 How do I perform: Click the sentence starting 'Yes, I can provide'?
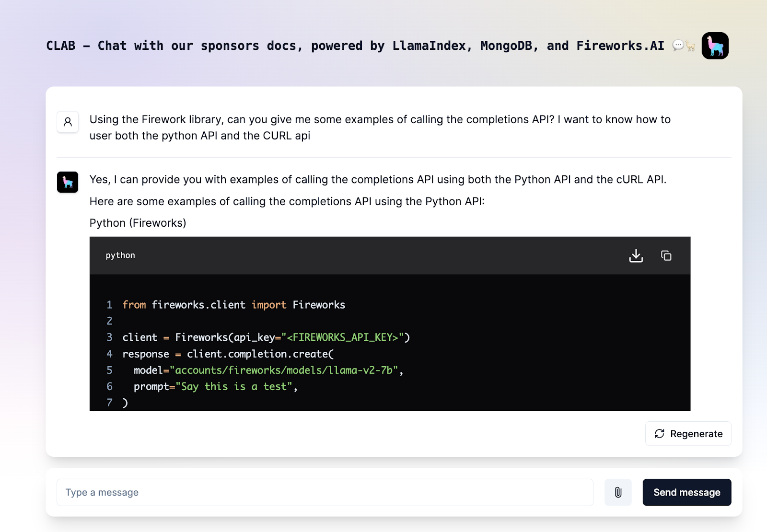click(x=378, y=179)
